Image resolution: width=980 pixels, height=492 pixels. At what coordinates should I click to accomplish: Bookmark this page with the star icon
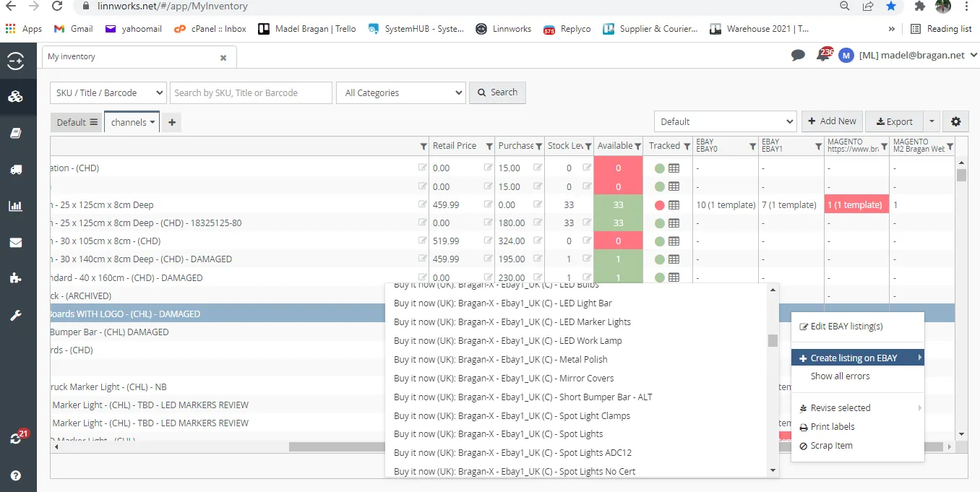click(891, 7)
